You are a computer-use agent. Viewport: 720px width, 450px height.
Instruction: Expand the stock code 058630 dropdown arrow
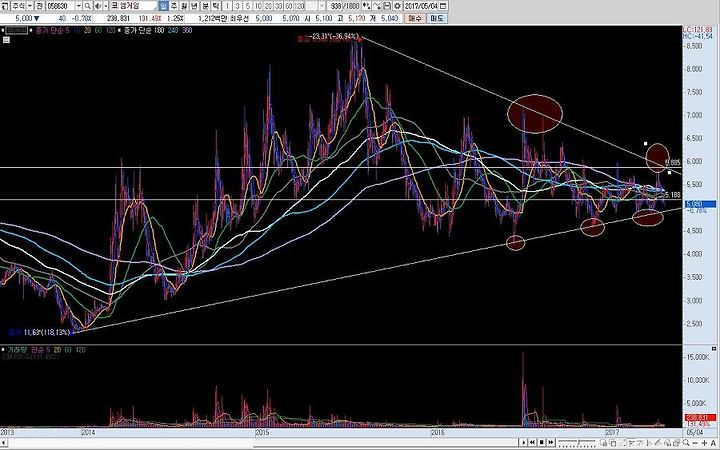79,6
